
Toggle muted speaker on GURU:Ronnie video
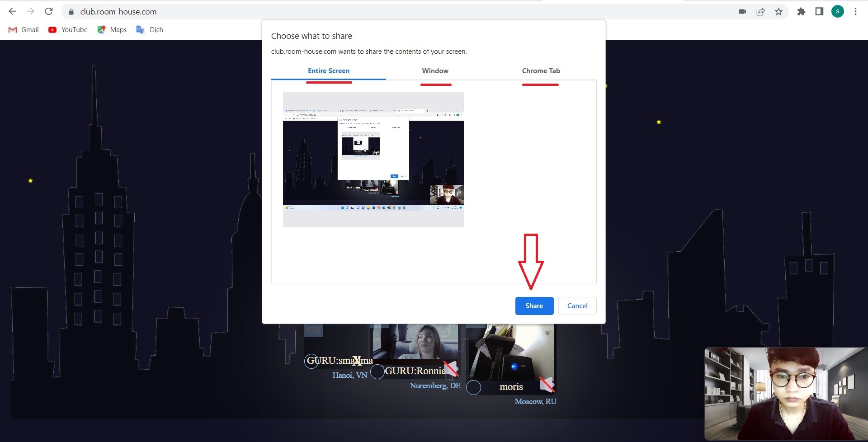pyautogui.click(x=451, y=369)
